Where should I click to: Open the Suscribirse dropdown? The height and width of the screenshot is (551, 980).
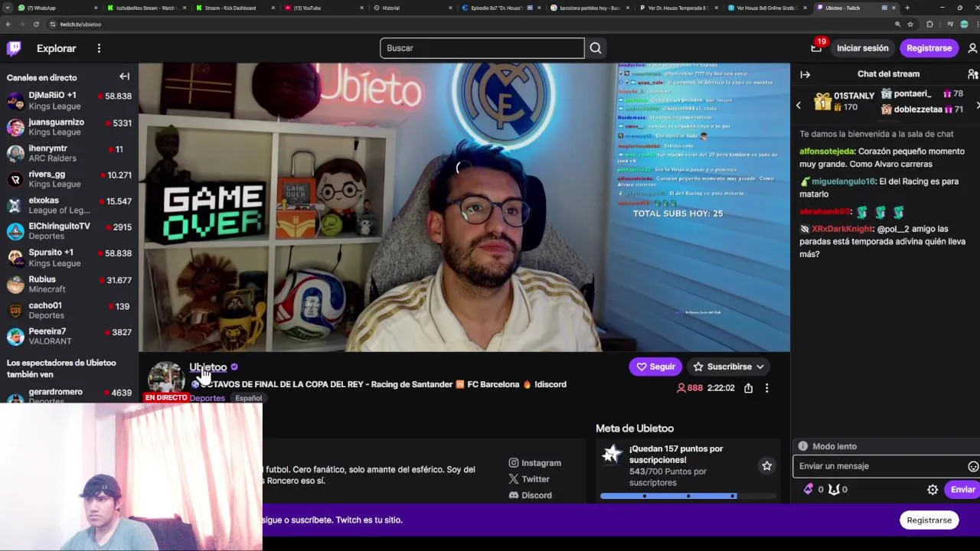728,367
